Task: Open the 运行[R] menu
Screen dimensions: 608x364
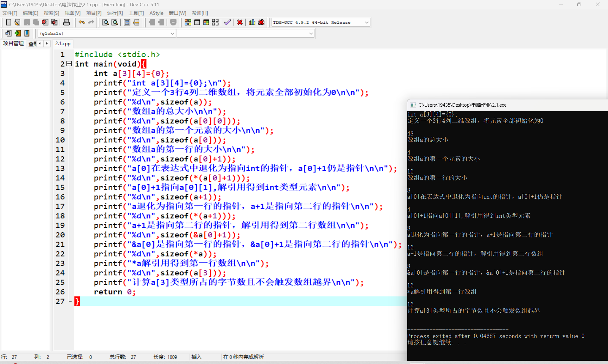Action: (115, 13)
